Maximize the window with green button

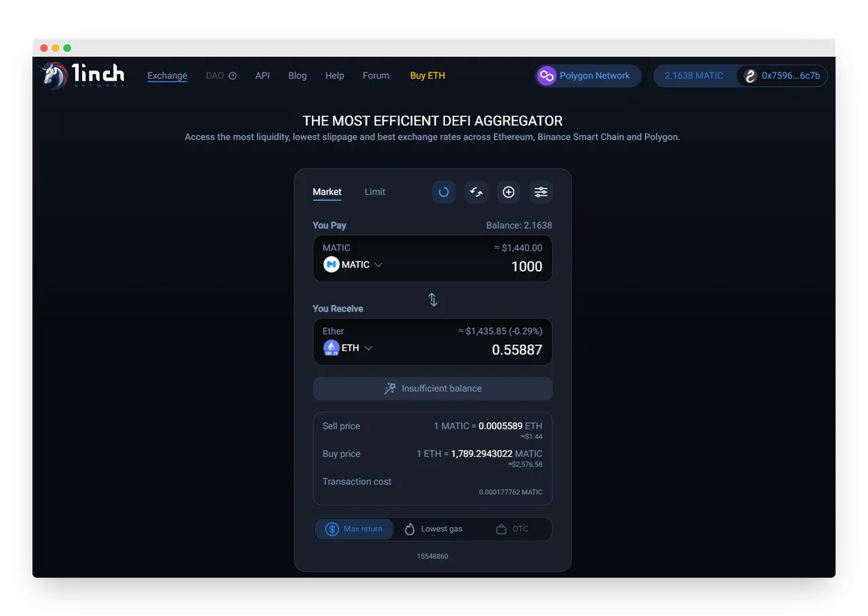tap(67, 48)
